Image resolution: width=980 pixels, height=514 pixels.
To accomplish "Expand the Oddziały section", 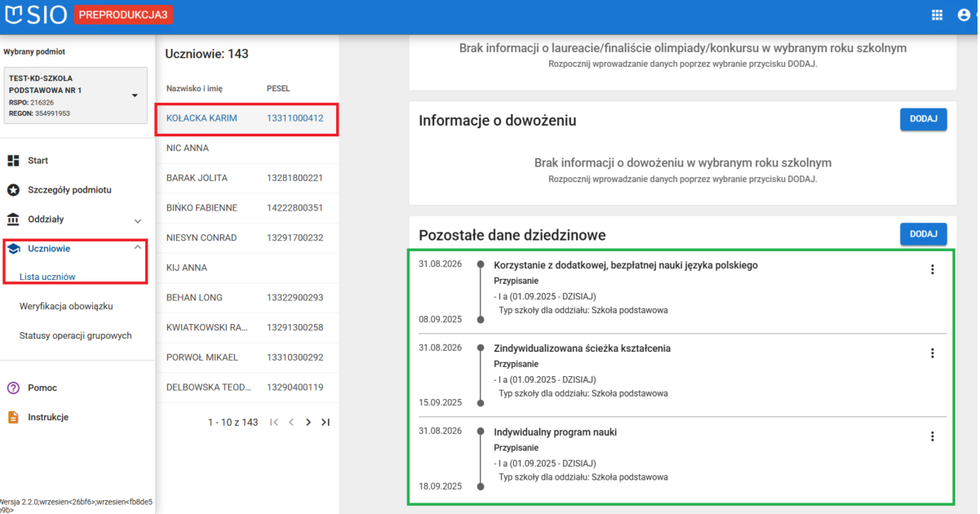I will coord(139,219).
